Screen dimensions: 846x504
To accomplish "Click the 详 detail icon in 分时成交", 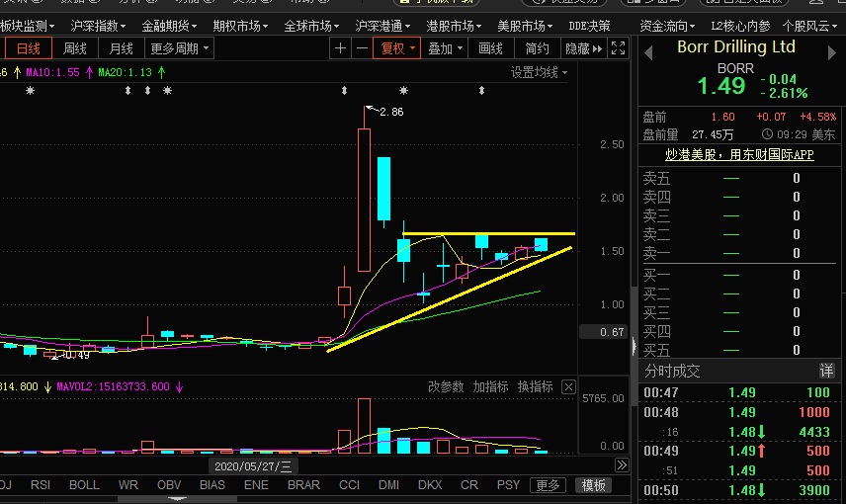I will pyautogui.click(x=826, y=371).
